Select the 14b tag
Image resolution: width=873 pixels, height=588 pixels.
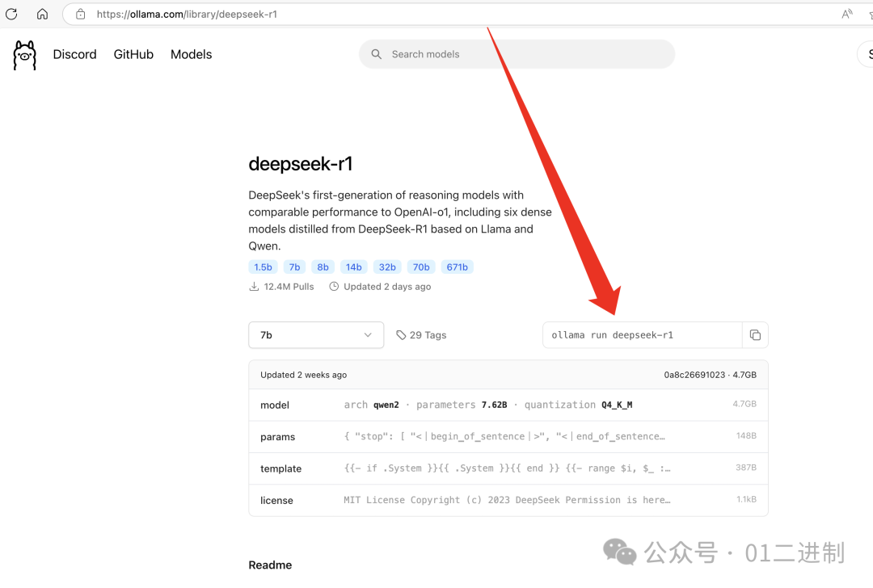coord(353,267)
